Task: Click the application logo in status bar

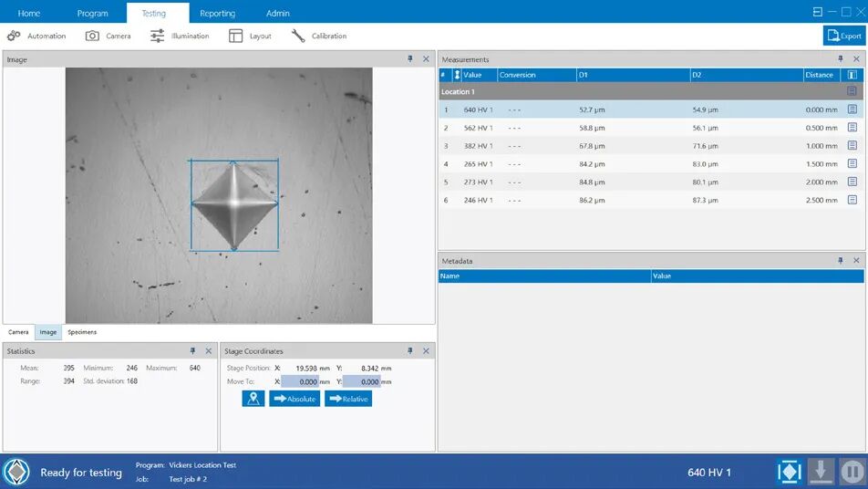Action: point(16,472)
